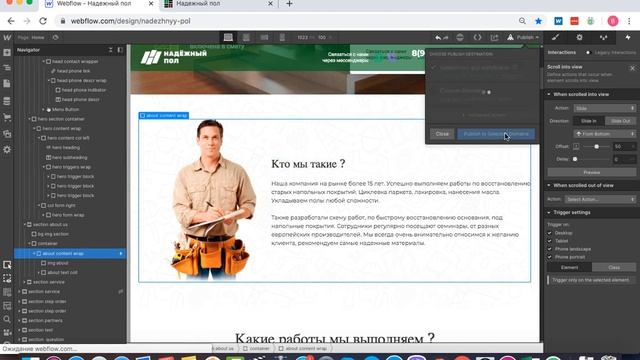Click the Home page name
Image resolution: width=640 pixels, height=360 pixels.
pos(38,38)
